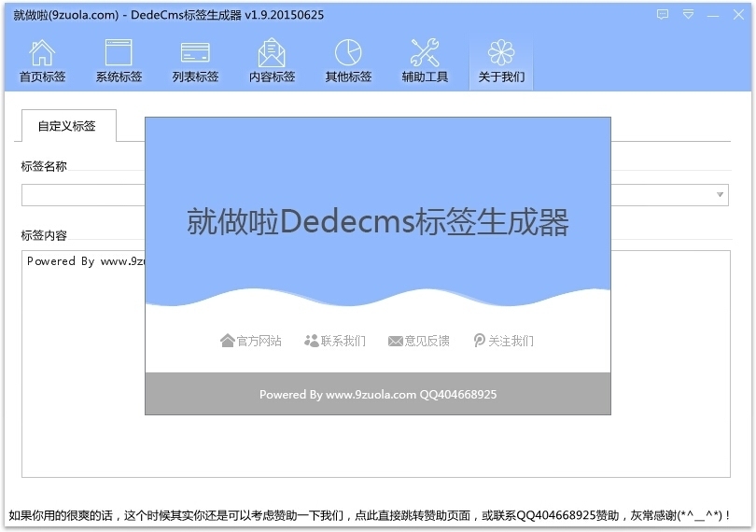Open the 联系我们 contact link
The width and height of the screenshot is (756, 532).
click(x=335, y=341)
